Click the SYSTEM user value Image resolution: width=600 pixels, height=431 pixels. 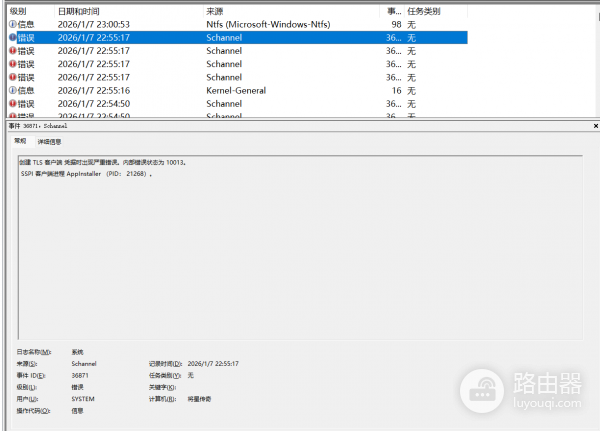83,399
